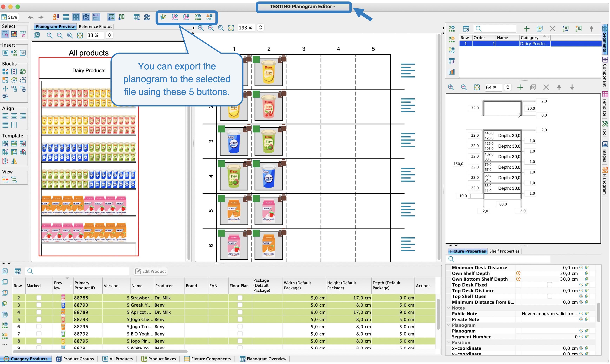
Task: Click the undo arrow in the toolbar
Action: tap(30, 17)
